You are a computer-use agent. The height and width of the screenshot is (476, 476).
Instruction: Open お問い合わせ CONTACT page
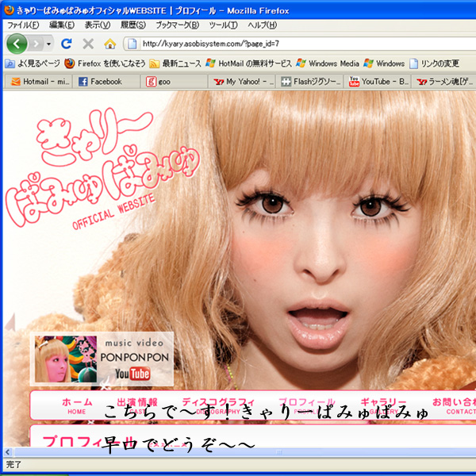click(454, 406)
